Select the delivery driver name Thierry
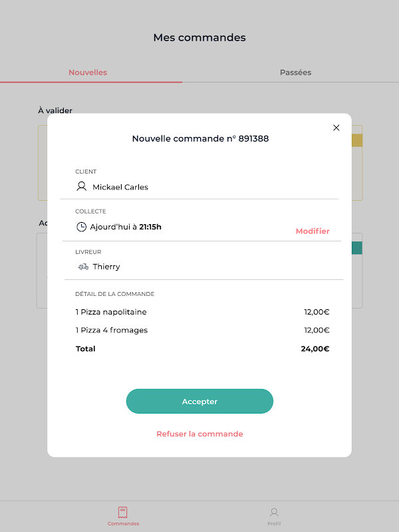This screenshot has width=399, height=532. 106,267
